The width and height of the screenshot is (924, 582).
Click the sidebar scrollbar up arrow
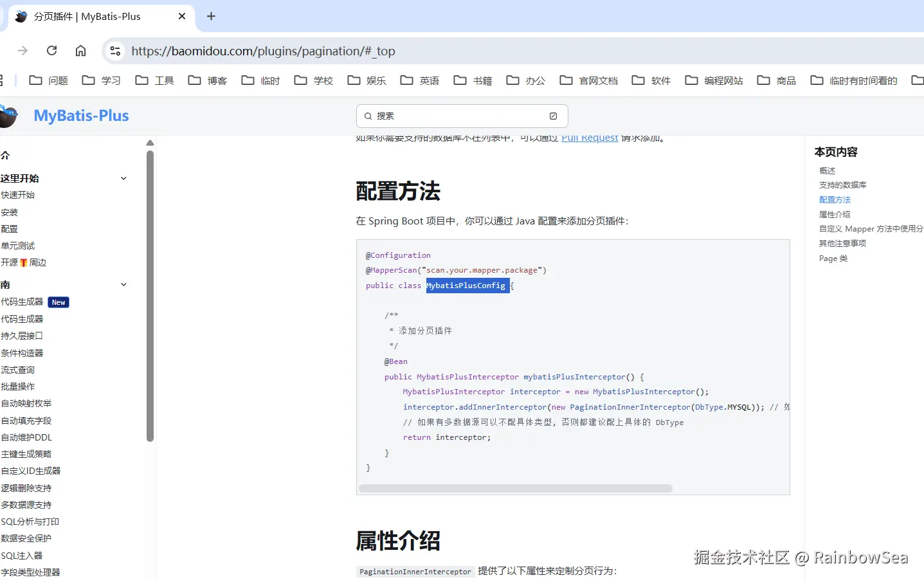[150, 143]
